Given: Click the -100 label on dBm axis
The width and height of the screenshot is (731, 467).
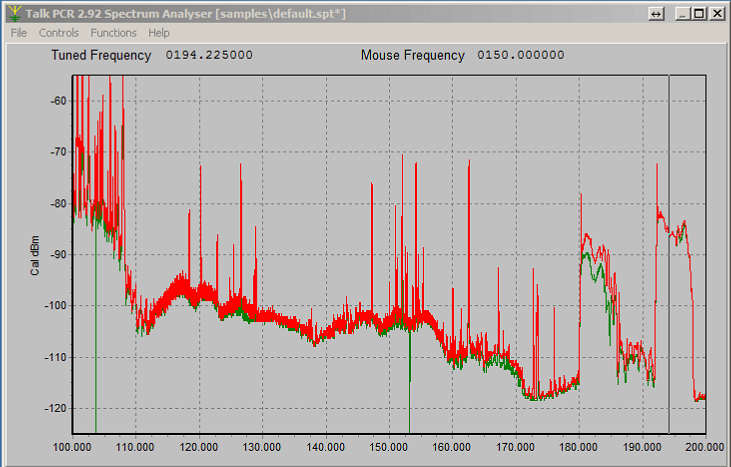Looking at the screenshot, I should [55, 306].
